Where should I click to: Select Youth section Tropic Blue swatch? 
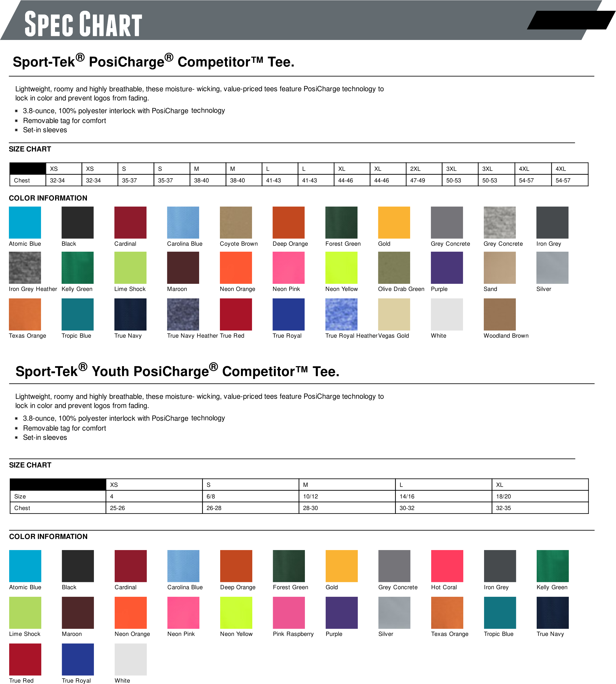500,613
